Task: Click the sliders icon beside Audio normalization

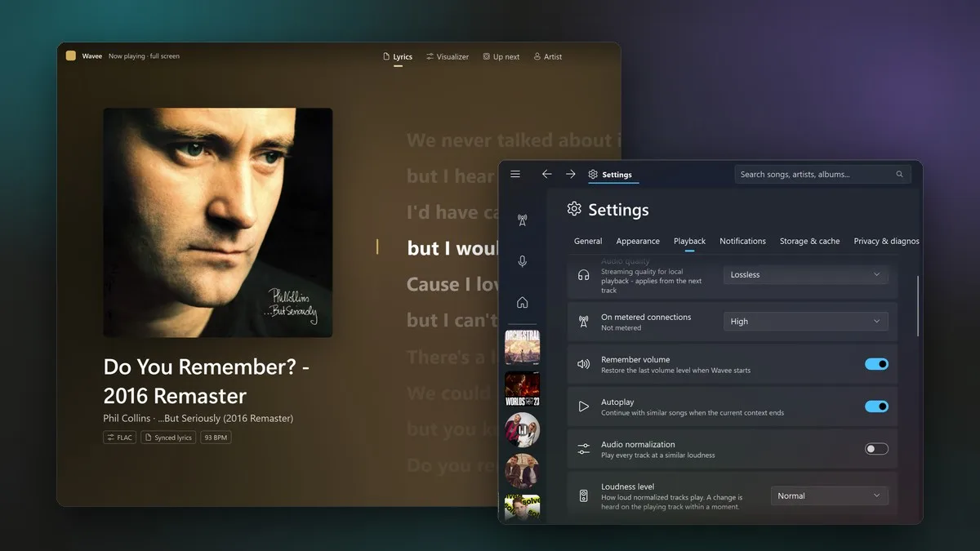Action: click(583, 449)
